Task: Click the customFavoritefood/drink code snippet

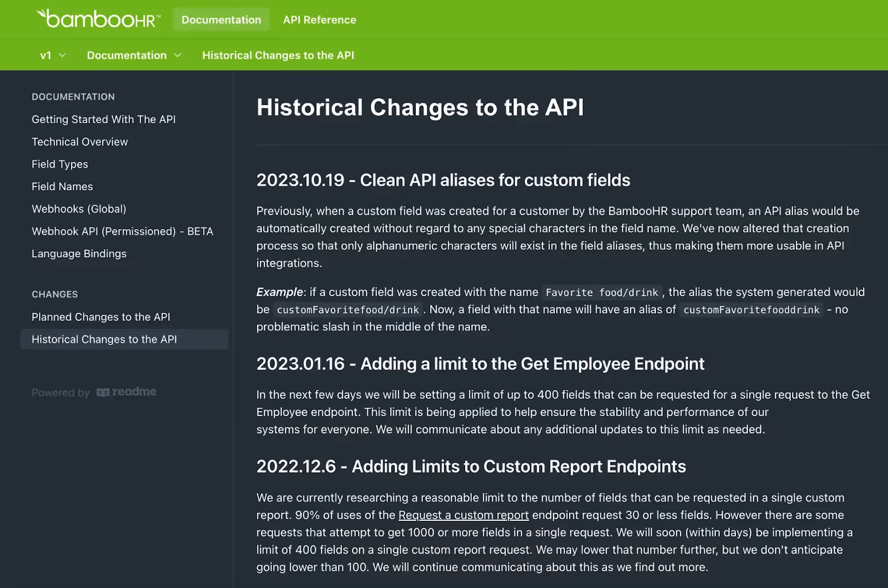Action: coord(348,310)
